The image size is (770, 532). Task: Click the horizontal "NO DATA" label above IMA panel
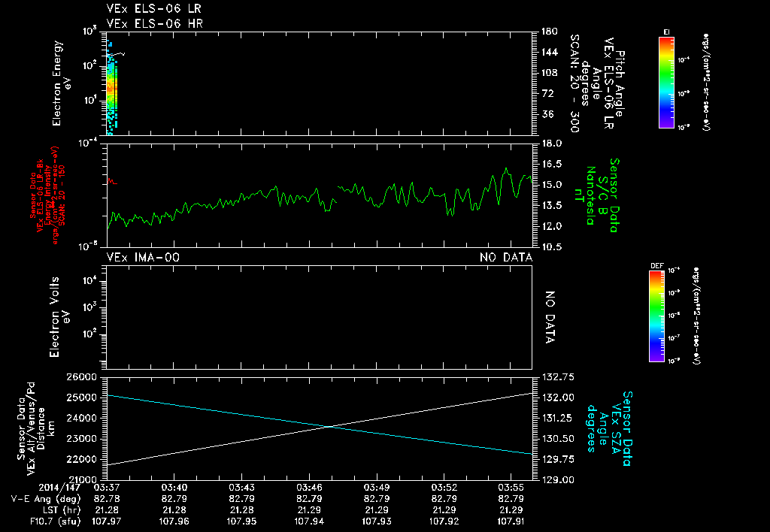pyautogui.click(x=506, y=258)
